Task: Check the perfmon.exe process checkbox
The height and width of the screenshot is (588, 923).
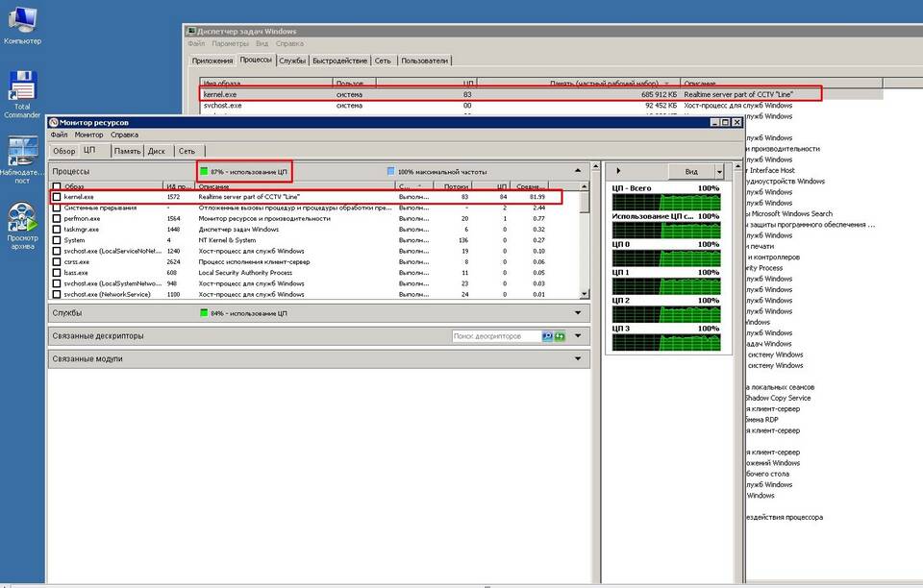Action: 57,219
